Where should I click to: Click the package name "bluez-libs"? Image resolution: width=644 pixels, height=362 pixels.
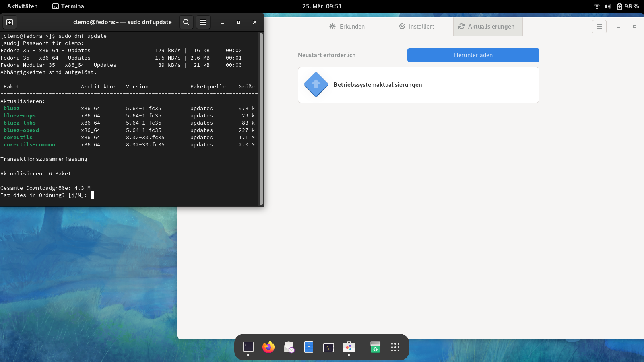[20, 123]
